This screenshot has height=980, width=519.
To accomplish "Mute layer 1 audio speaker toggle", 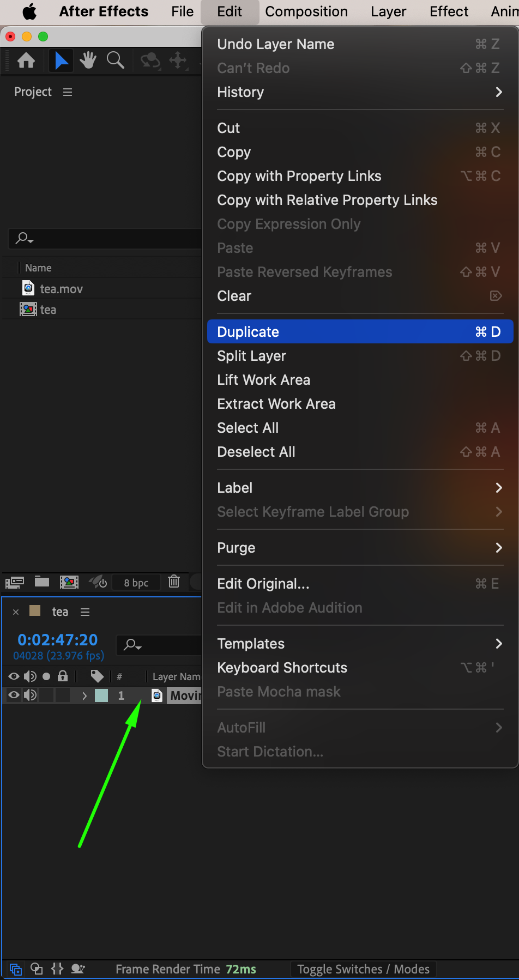I will 30,695.
